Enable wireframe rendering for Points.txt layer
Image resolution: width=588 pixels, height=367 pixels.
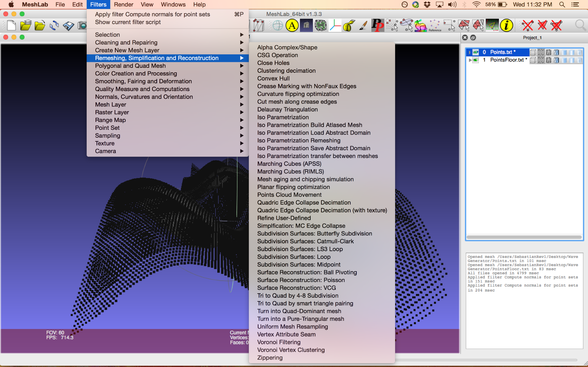(548, 52)
